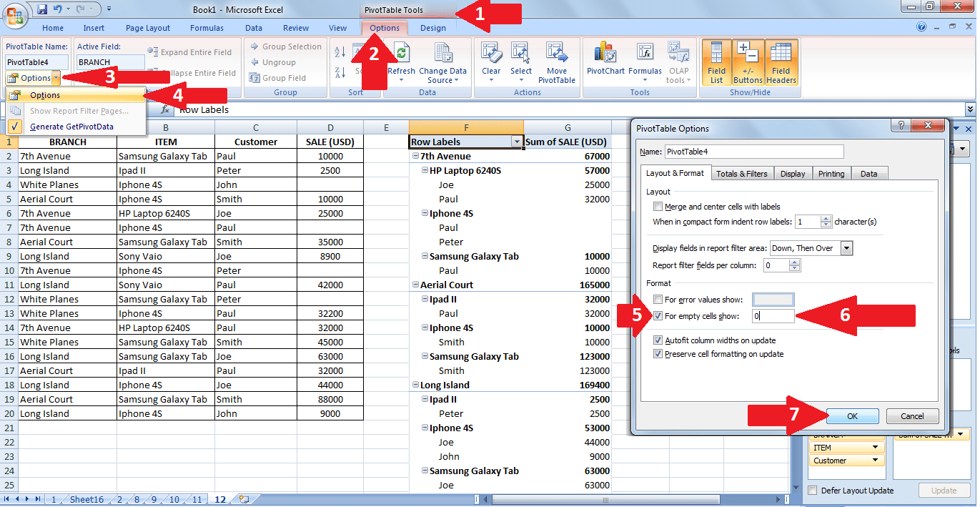This screenshot has width=980, height=507.
Task: Open the Down, Then Over dropdown
Action: pyautogui.click(x=848, y=248)
